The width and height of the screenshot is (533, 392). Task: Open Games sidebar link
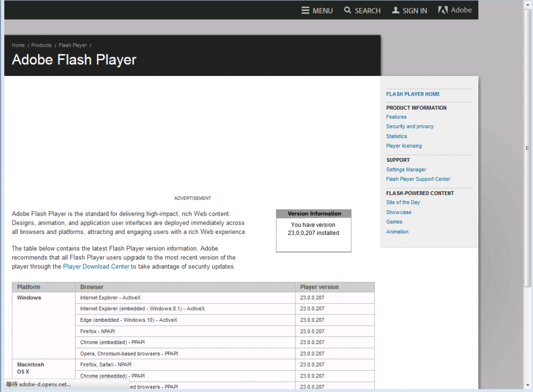tap(395, 221)
